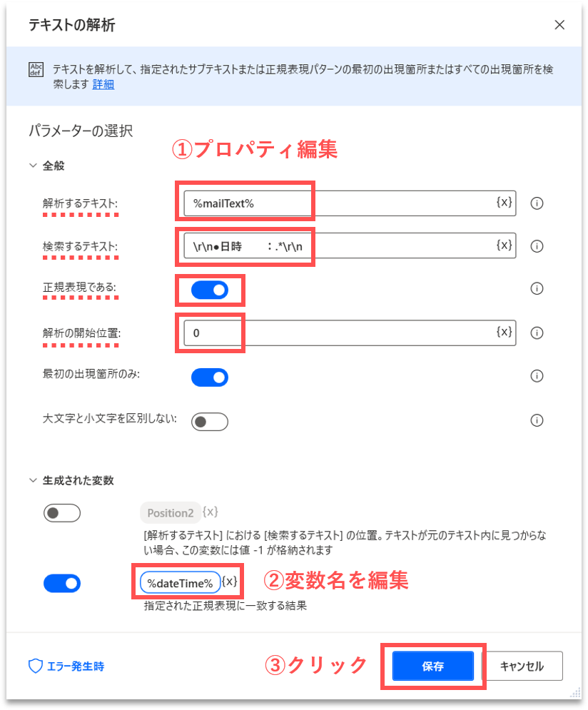This screenshot has height=710, width=588.
Task: Show info for 解析するテキスト
Action: pyautogui.click(x=537, y=203)
